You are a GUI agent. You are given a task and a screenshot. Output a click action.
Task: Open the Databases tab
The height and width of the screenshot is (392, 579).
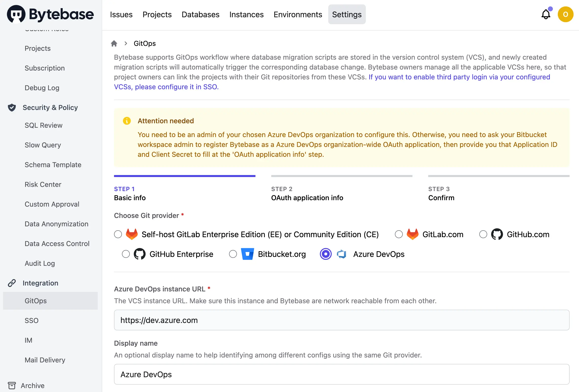[x=201, y=15]
